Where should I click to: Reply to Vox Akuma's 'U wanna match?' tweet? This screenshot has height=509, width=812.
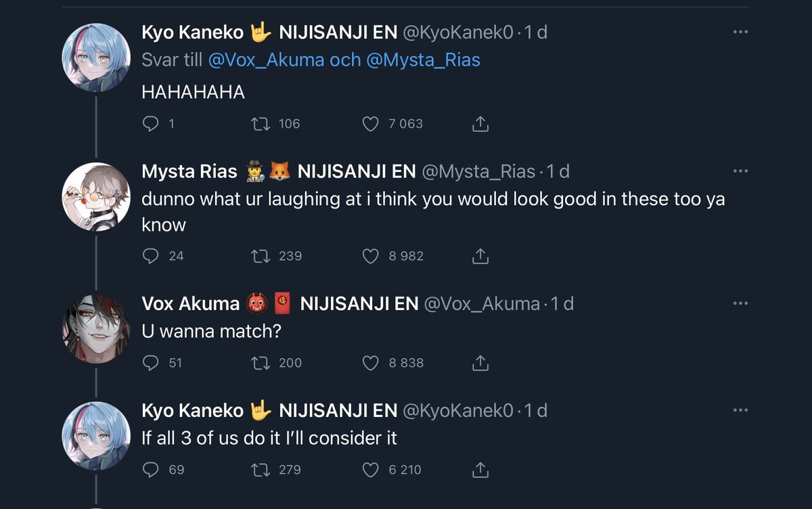coord(151,363)
